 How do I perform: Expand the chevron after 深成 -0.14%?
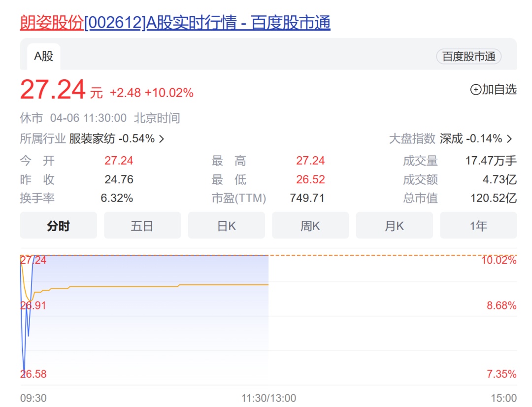(509, 139)
